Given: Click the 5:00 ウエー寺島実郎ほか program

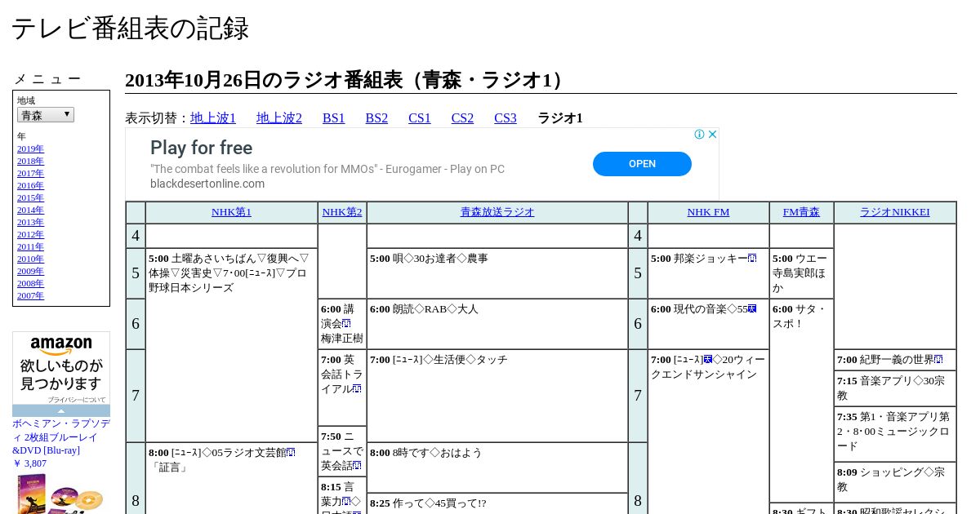Looking at the screenshot, I should coord(801,273).
